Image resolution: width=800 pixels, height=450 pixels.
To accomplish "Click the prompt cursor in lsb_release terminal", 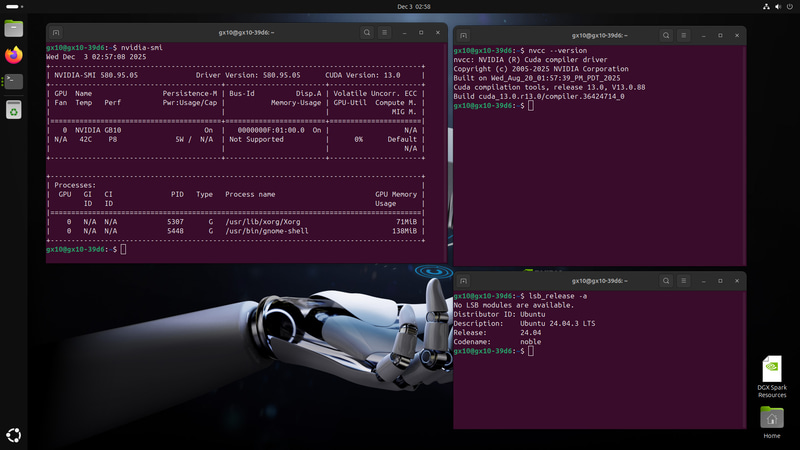I will point(531,351).
